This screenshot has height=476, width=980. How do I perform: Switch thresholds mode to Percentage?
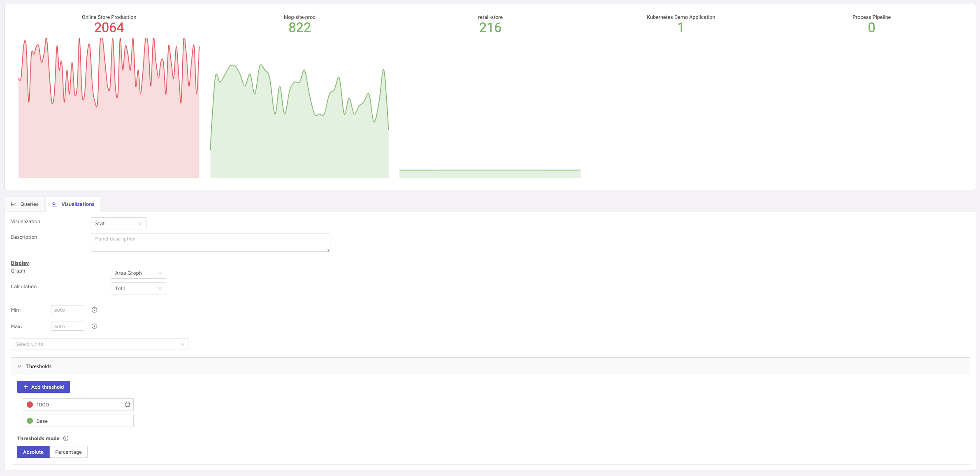(68, 452)
